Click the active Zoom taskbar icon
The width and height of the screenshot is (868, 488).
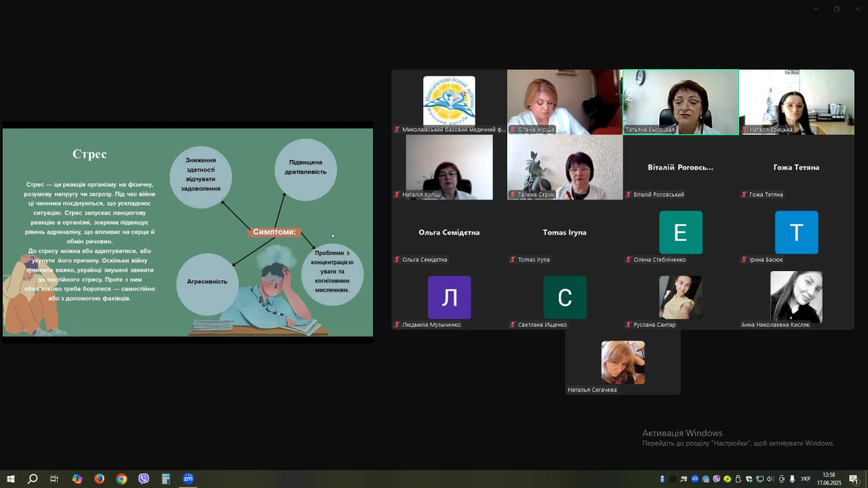188,479
